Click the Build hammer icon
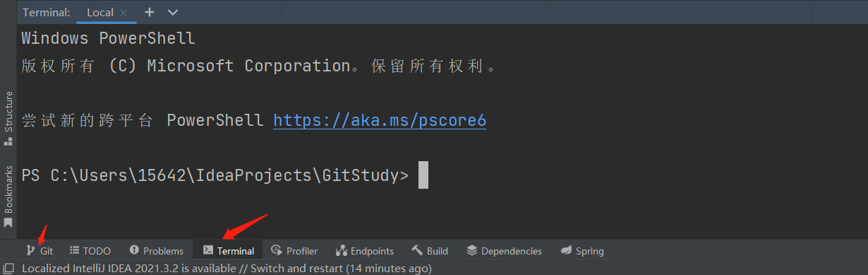Viewport: 868px width, 275px height. (417, 250)
